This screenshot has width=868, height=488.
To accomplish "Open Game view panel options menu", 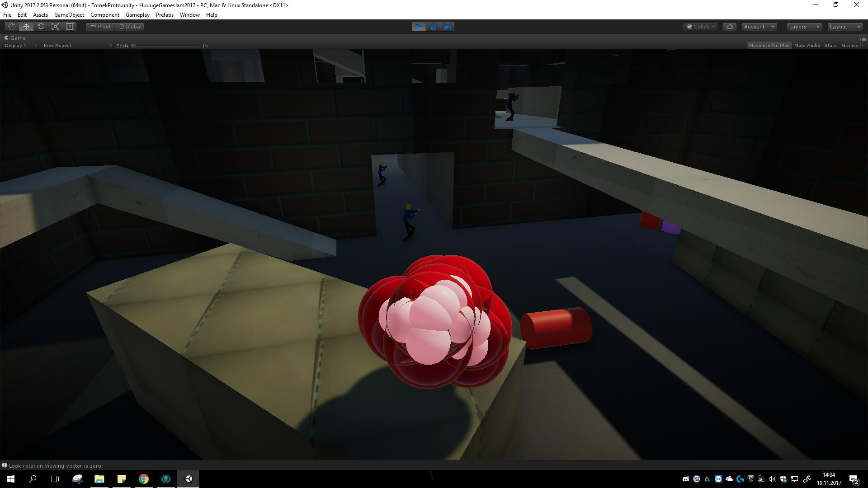I will pyautogui.click(x=862, y=39).
